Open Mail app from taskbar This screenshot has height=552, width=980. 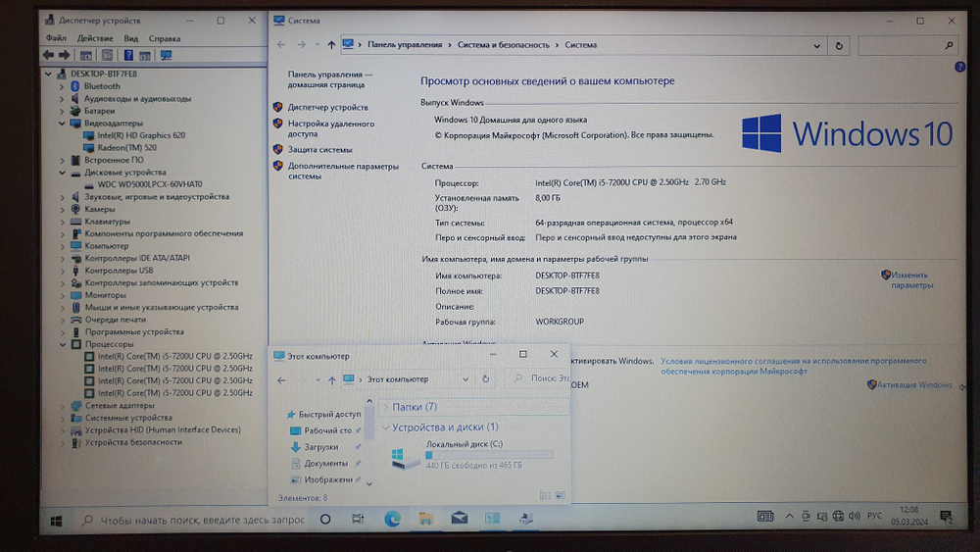point(460,519)
